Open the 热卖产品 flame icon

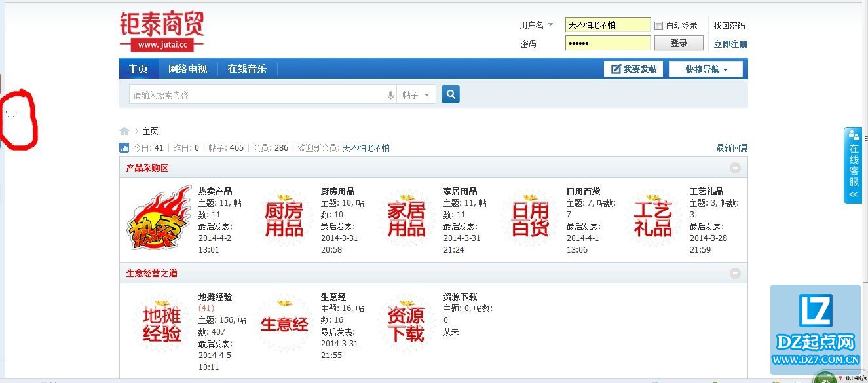coord(159,218)
